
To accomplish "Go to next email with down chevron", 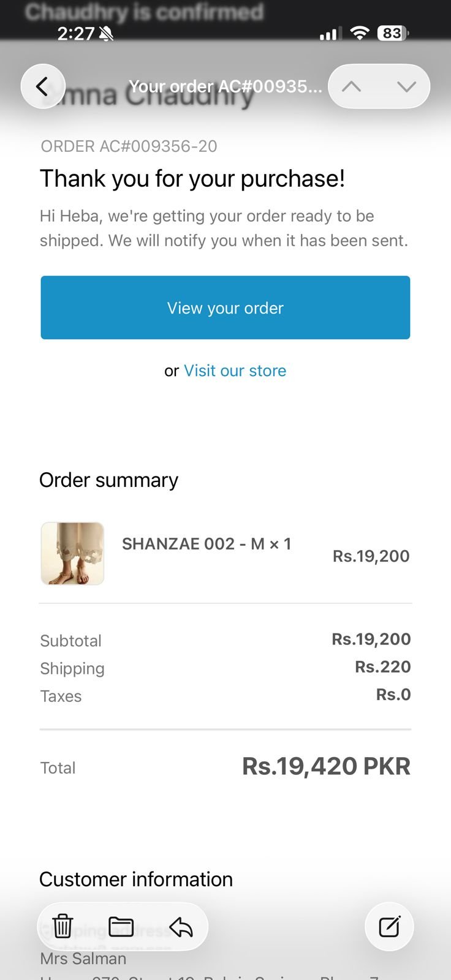I will coord(406,86).
